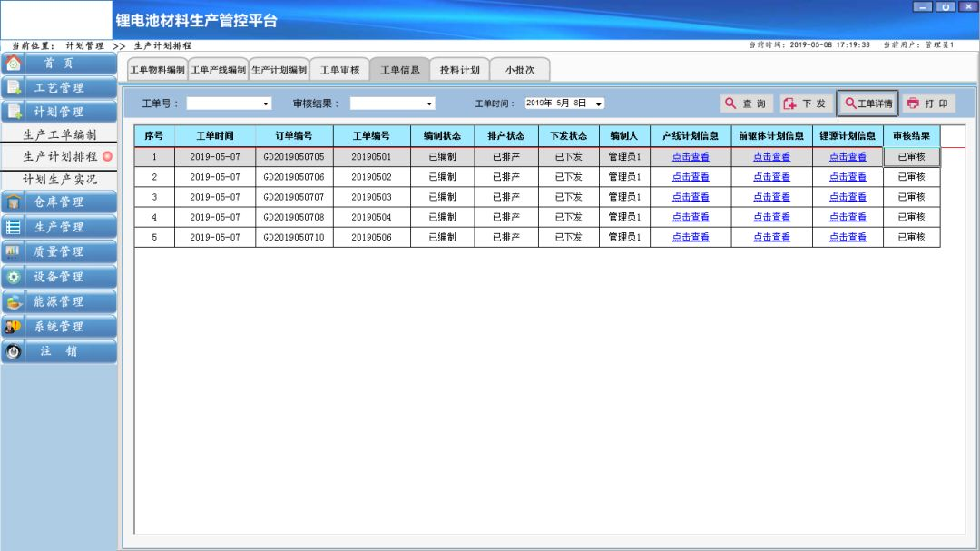
Task: Click order number GD2019050705 cell
Action: [294, 157]
